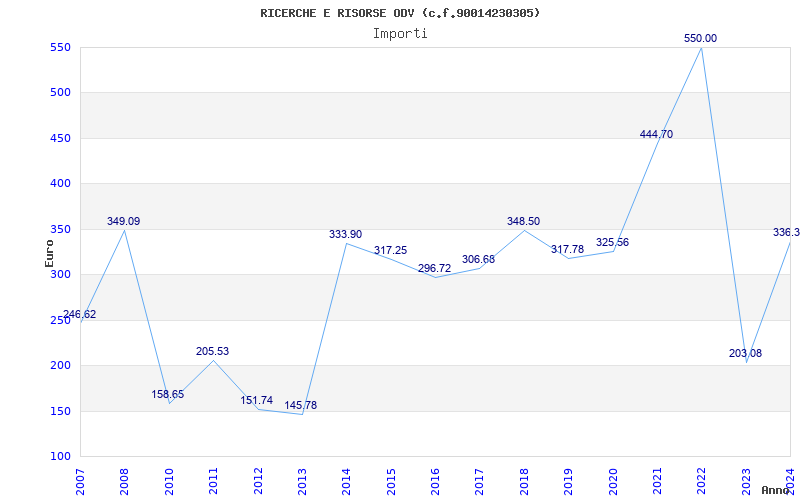Click the 2020 x-axis year label
The height and width of the screenshot is (500, 800).
(x=613, y=481)
